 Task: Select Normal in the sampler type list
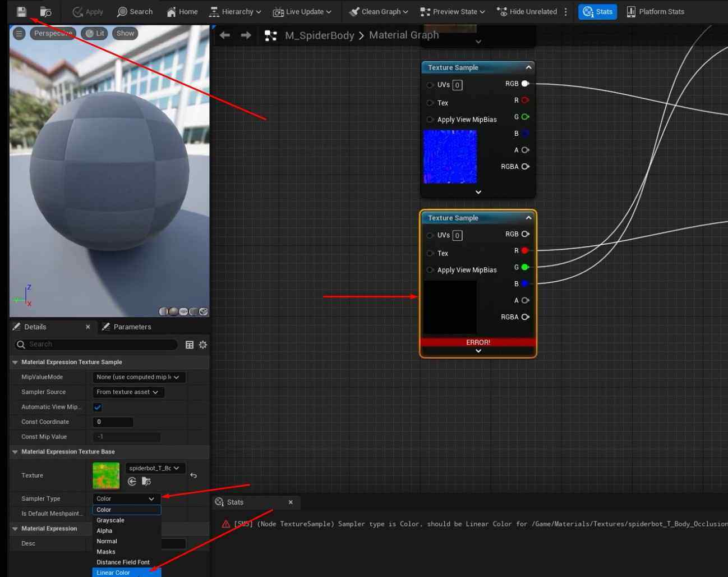pyautogui.click(x=127, y=542)
